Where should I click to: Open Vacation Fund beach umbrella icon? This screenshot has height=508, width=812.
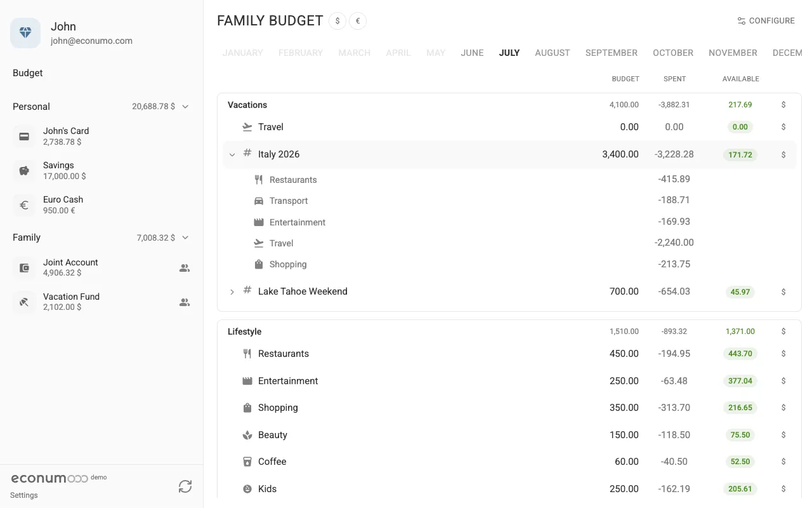(24, 302)
